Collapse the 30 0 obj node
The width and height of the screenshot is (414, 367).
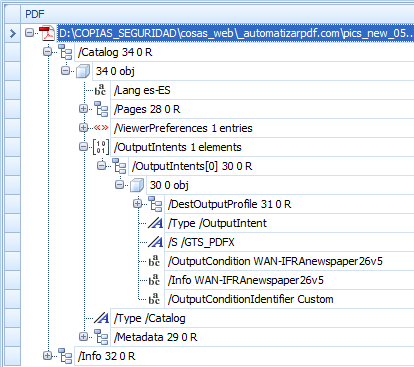[119, 185]
